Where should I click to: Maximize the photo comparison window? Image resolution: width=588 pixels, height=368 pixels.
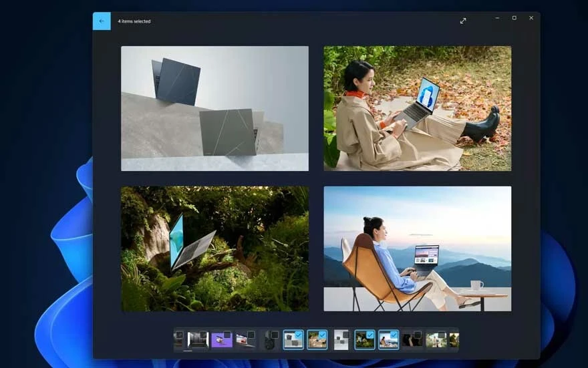514,18
